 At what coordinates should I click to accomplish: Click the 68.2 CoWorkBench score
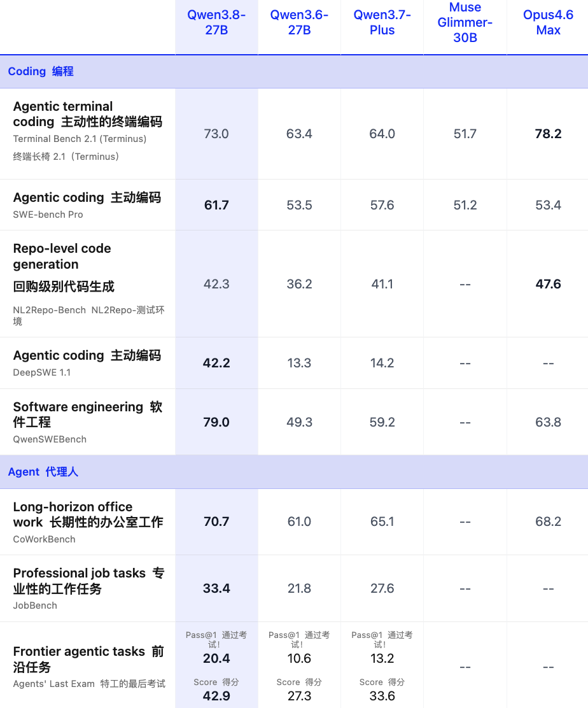pyautogui.click(x=548, y=521)
